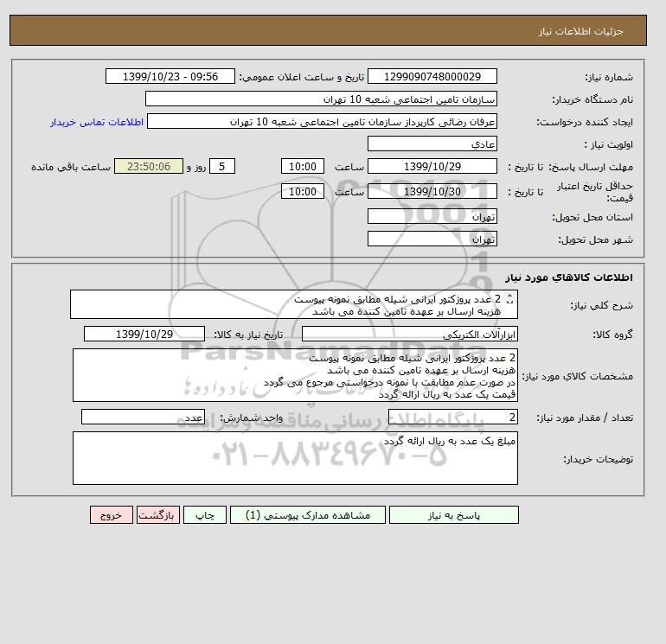Click the خروج exit button
Screen dimensions: 666x644
[112, 515]
